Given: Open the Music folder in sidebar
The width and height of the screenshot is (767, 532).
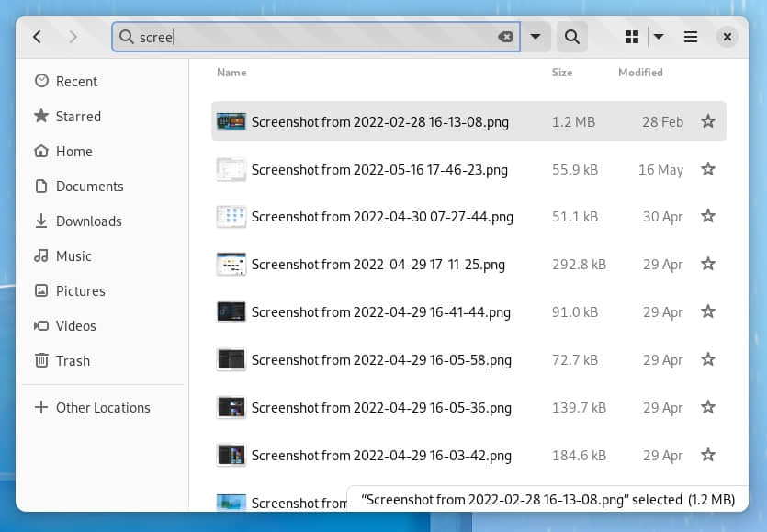Looking at the screenshot, I should 73,256.
